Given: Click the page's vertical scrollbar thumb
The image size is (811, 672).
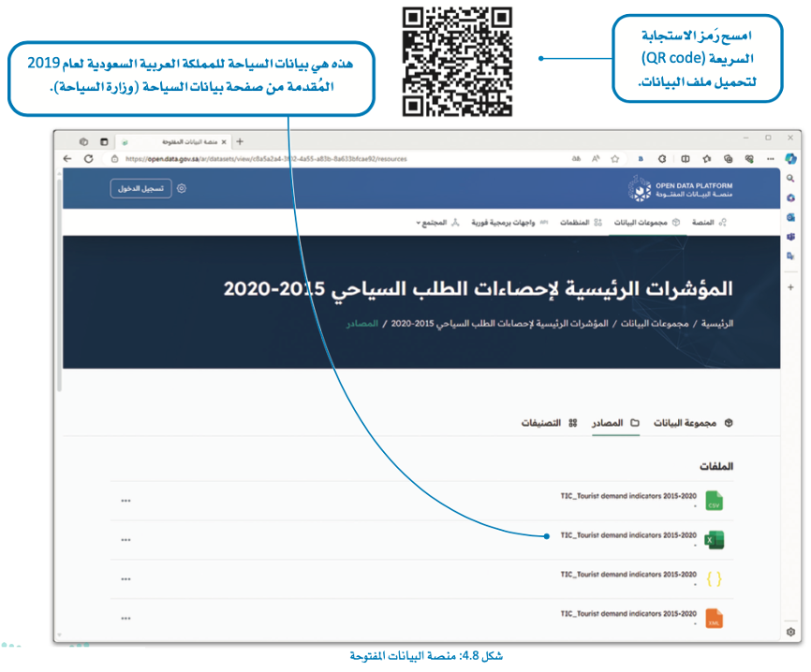Looking at the screenshot, I should [x=60, y=285].
